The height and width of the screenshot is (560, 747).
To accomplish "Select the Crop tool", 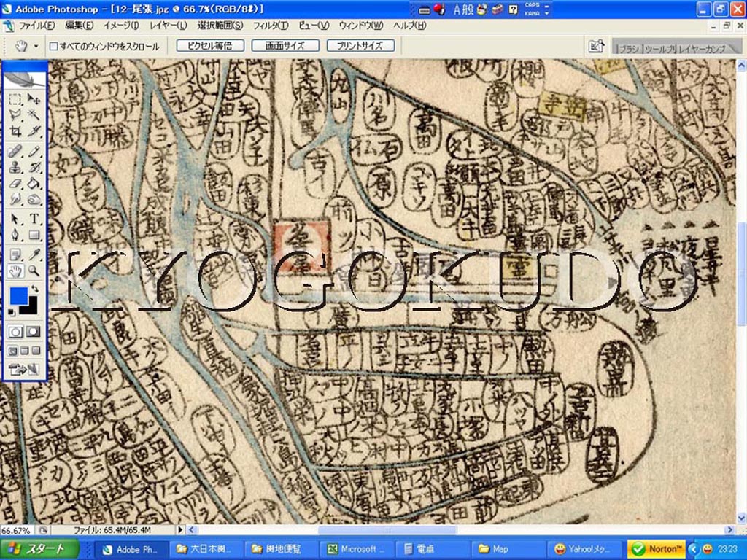I will (15, 131).
